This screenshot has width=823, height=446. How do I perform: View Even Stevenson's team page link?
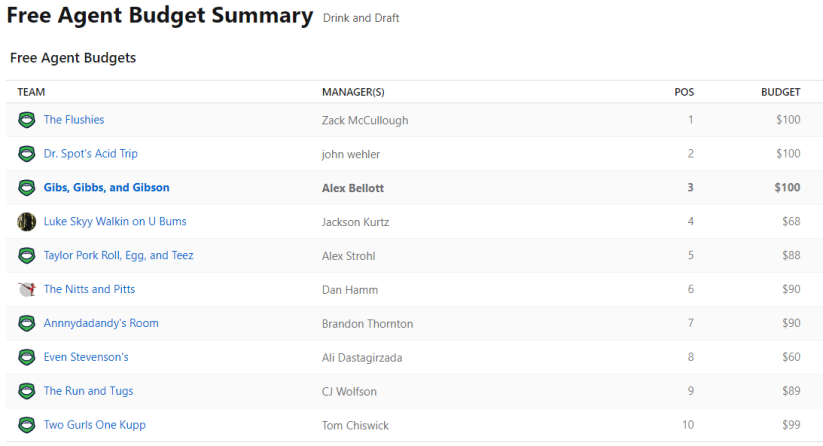(x=86, y=358)
